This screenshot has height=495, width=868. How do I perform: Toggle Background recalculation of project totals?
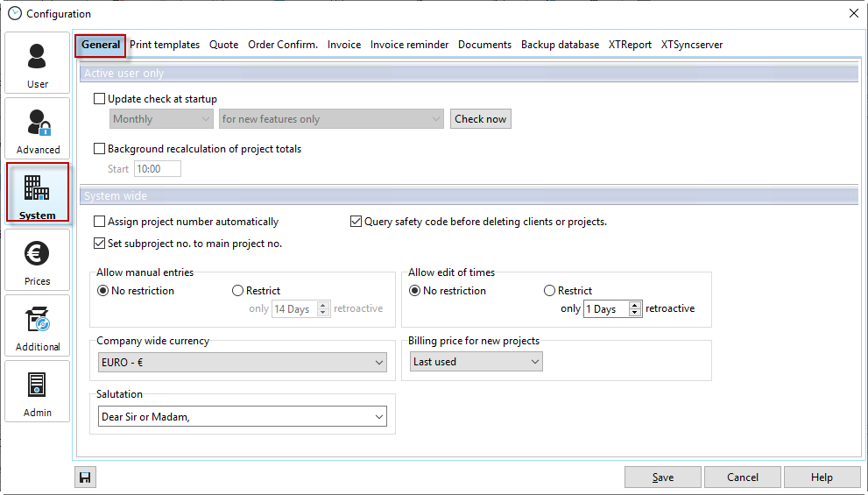[100, 149]
